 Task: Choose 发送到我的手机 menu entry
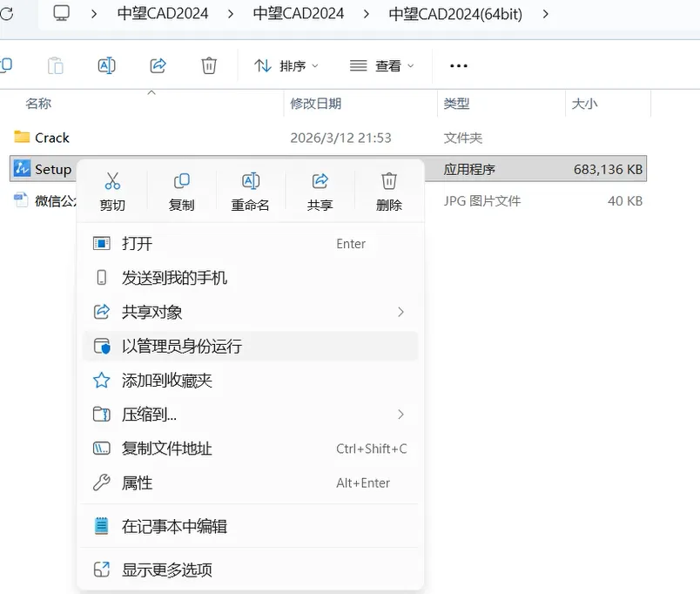point(251,278)
